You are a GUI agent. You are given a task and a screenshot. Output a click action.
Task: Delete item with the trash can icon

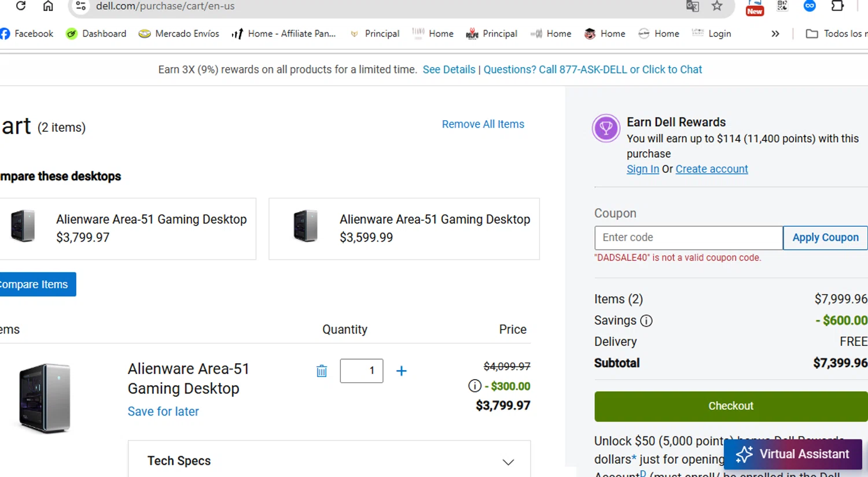(x=322, y=371)
